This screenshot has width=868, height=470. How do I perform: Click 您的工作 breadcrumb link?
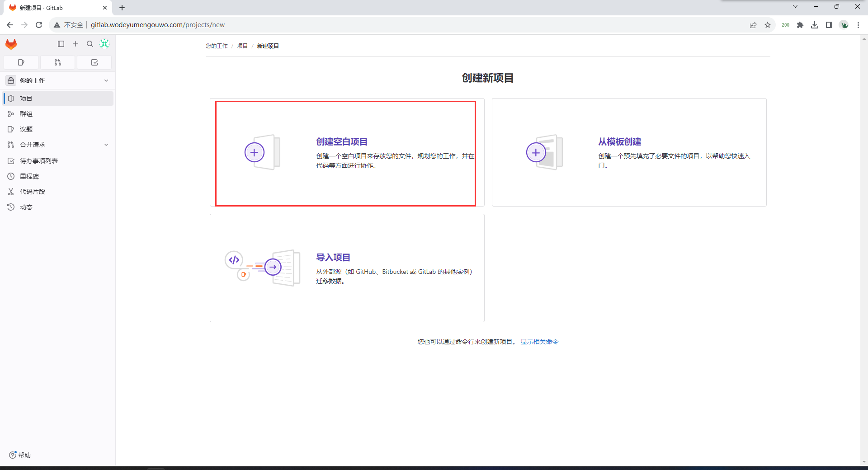217,46
